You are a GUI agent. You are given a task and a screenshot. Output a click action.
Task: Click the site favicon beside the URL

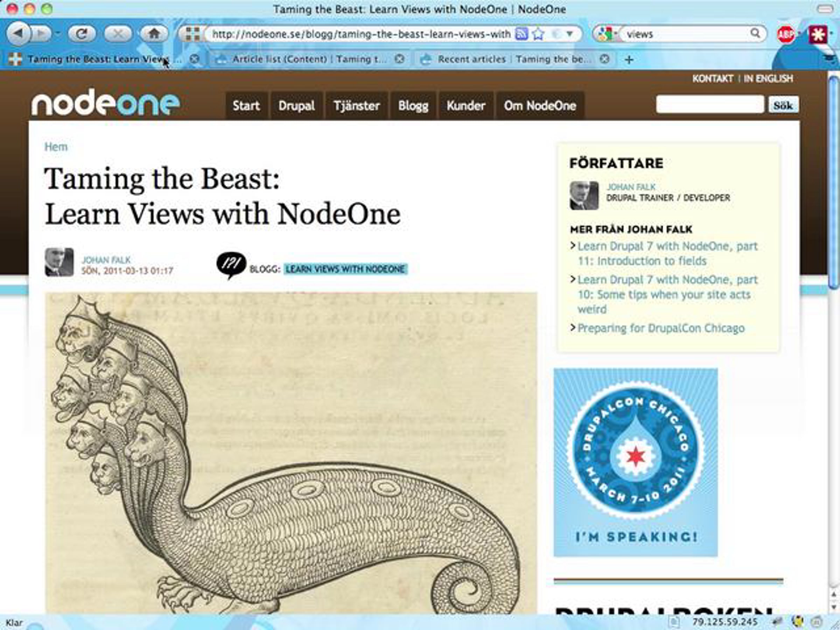[x=192, y=35]
